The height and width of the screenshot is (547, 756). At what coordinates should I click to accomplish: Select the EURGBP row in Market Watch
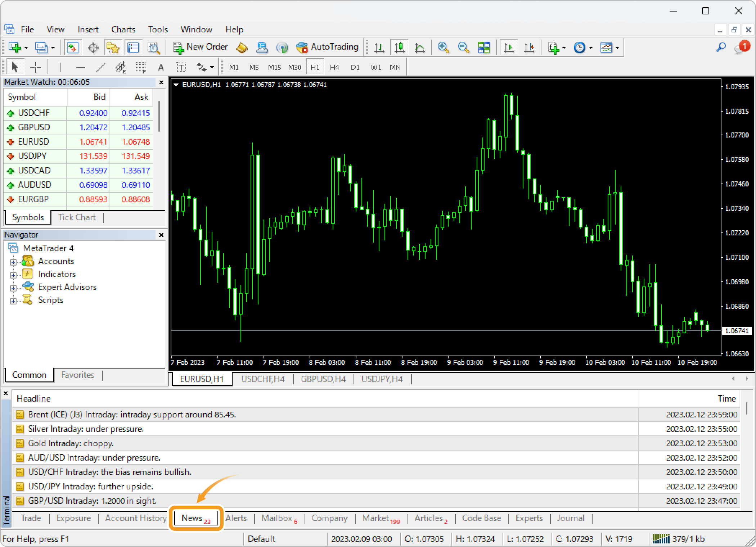point(33,199)
